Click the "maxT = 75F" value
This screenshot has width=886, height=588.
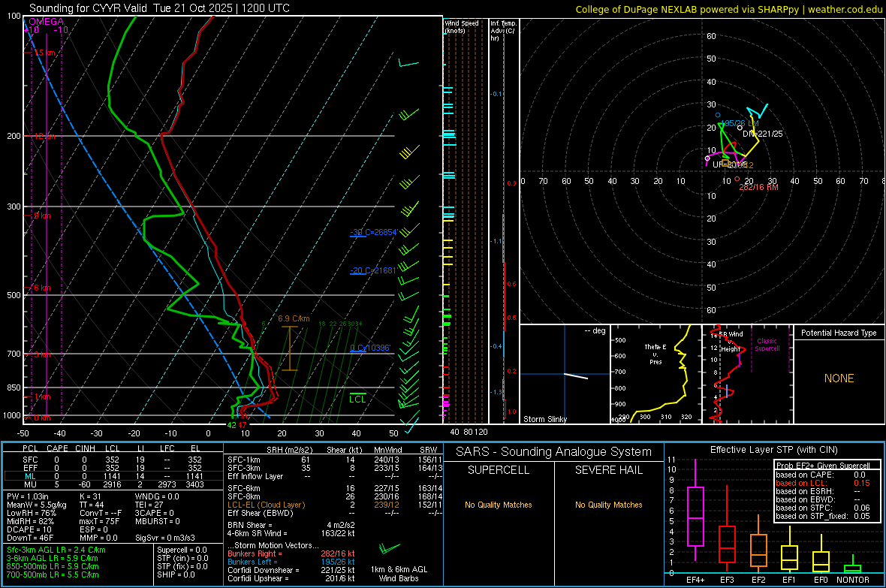click(x=99, y=521)
